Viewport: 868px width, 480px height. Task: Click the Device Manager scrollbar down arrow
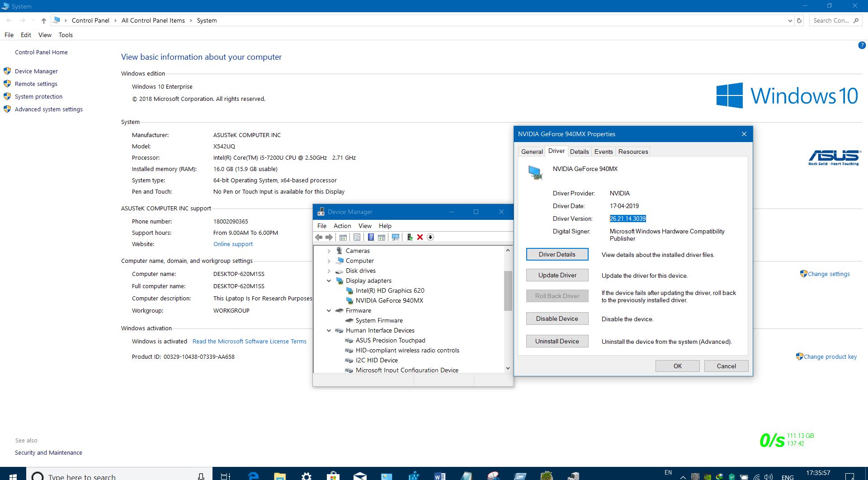click(508, 368)
